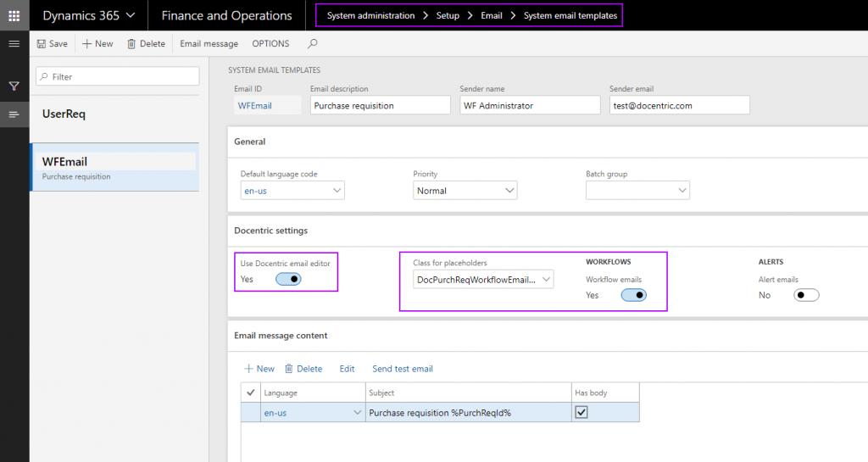868x462 pixels.
Task: Toggle Use Docentric email editor switch
Action: [288, 279]
